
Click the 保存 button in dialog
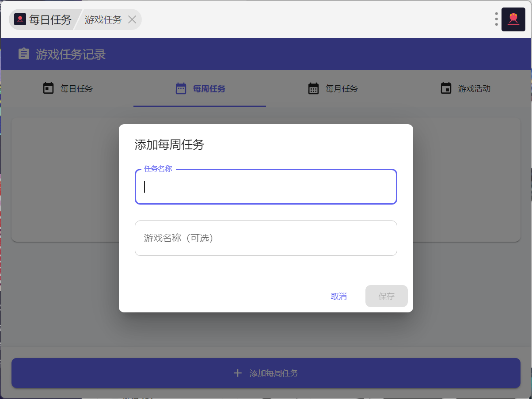(x=386, y=296)
